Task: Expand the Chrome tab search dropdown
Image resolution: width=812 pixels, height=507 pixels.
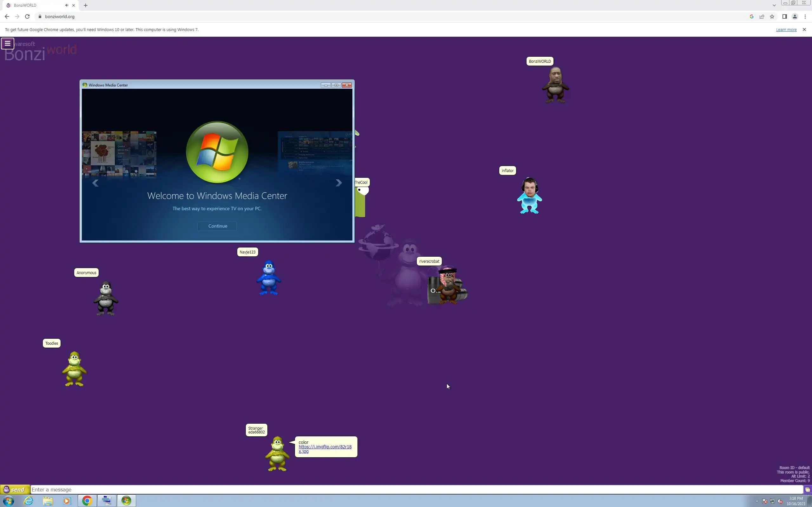Action: point(774,5)
